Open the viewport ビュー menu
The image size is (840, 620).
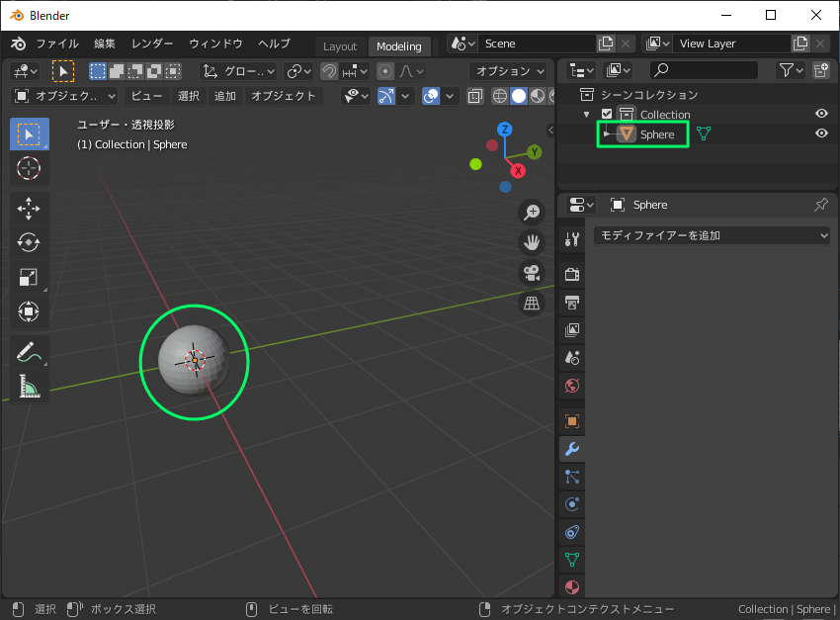click(x=146, y=96)
